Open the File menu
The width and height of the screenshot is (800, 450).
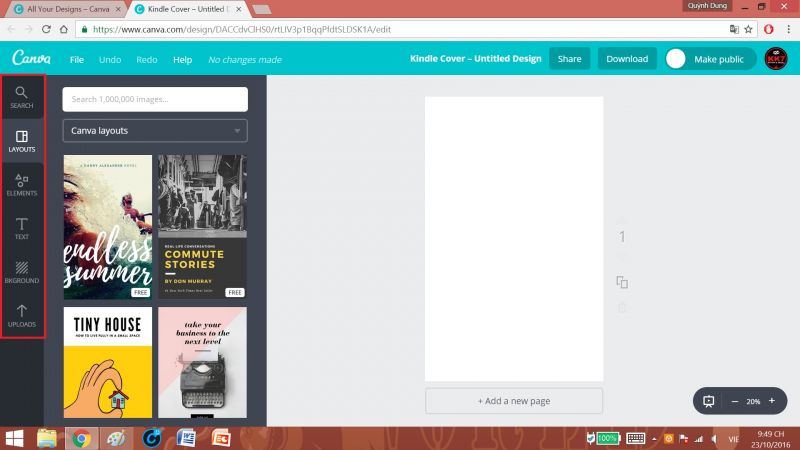click(77, 60)
